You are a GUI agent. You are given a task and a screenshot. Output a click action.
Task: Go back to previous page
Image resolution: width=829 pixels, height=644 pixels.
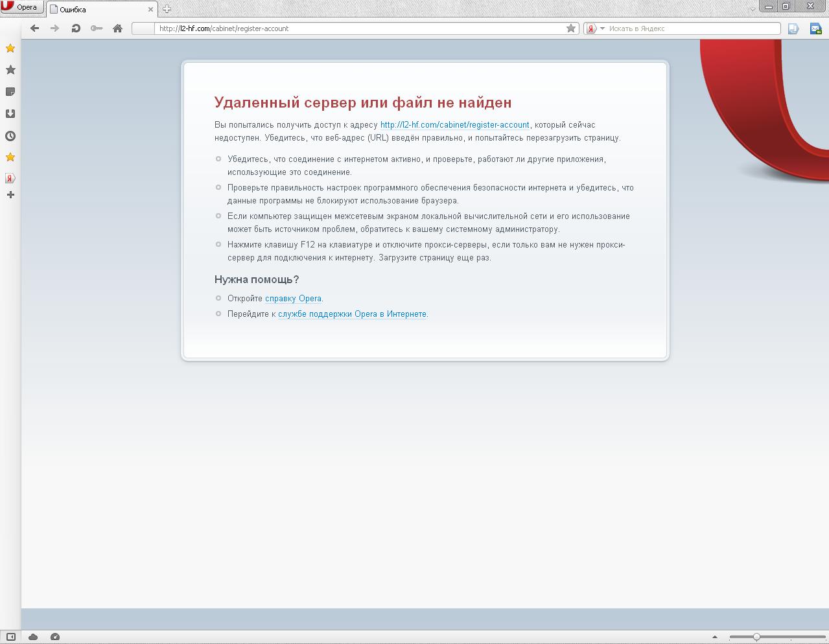35,29
